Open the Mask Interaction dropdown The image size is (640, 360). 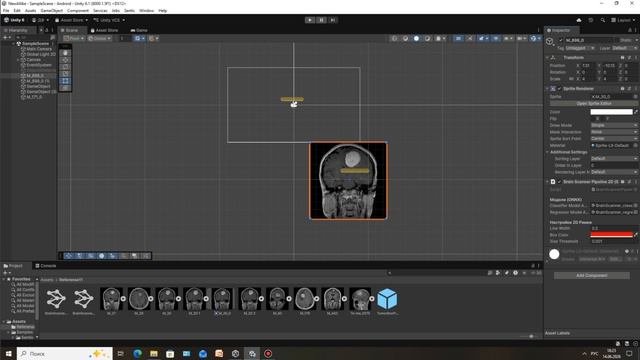(614, 132)
